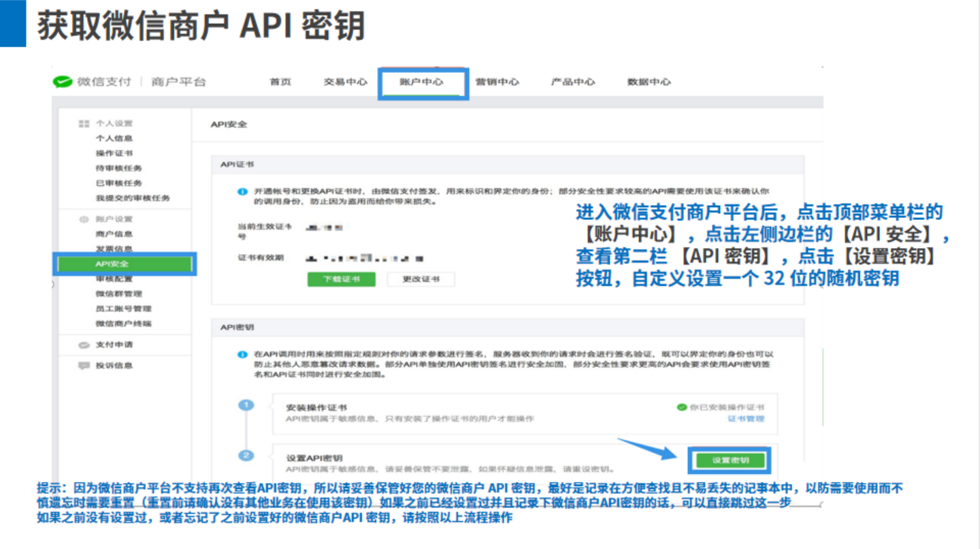This screenshot has height=549, width=980.
Task: Open the 证书管理 link
Action: (x=746, y=419)
